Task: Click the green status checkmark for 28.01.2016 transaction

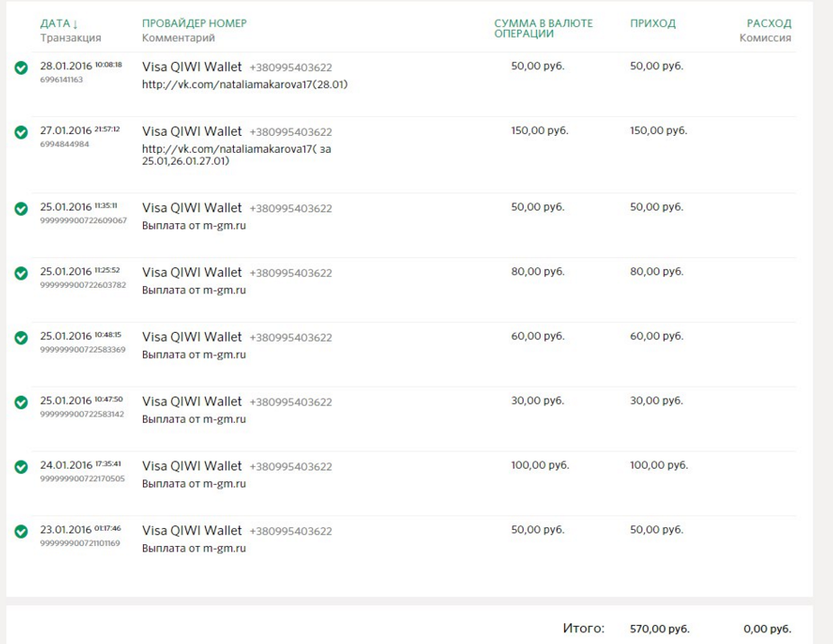Action: click(22, 67)
